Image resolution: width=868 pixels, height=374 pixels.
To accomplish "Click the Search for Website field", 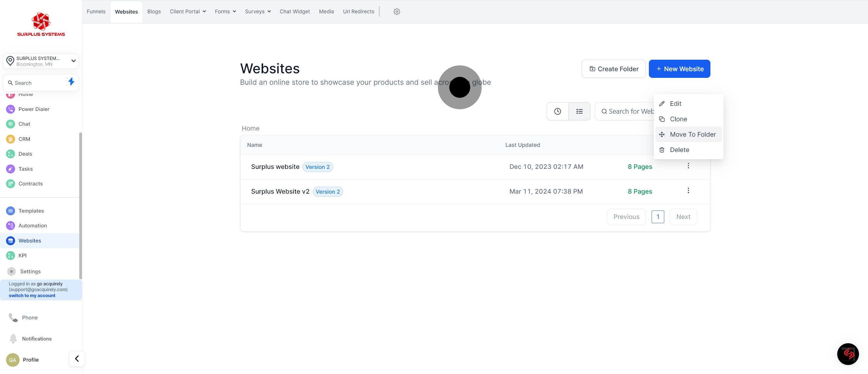I will click(x=627, y=111).
